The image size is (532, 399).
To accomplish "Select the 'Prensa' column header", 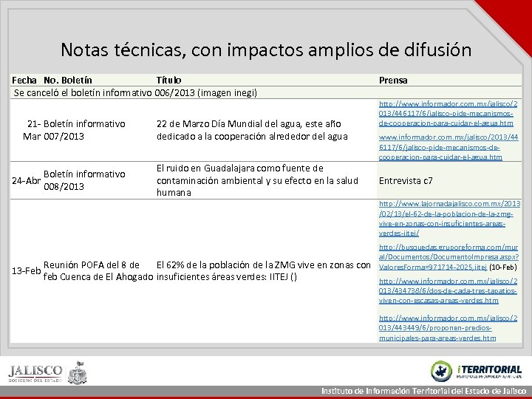I will tap(393, 80).
